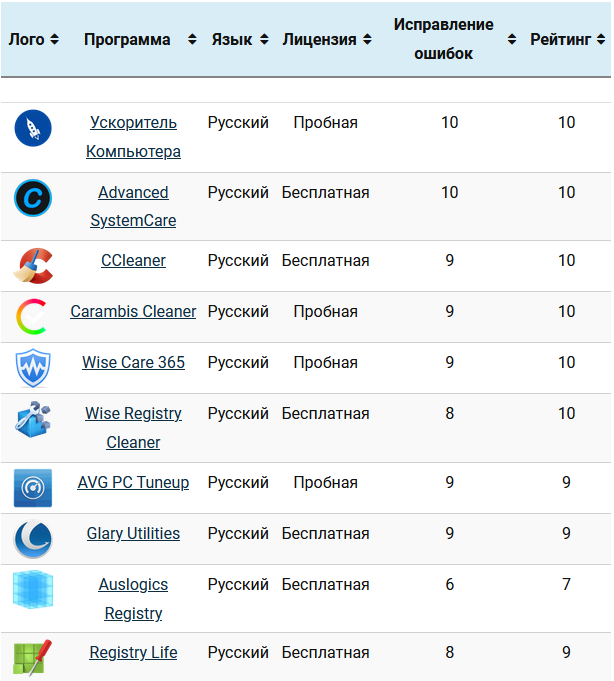Sort by Исправление ошибок column arrows
The height and width of the screenshot is (681, 614).
click(x=512, y=40)
